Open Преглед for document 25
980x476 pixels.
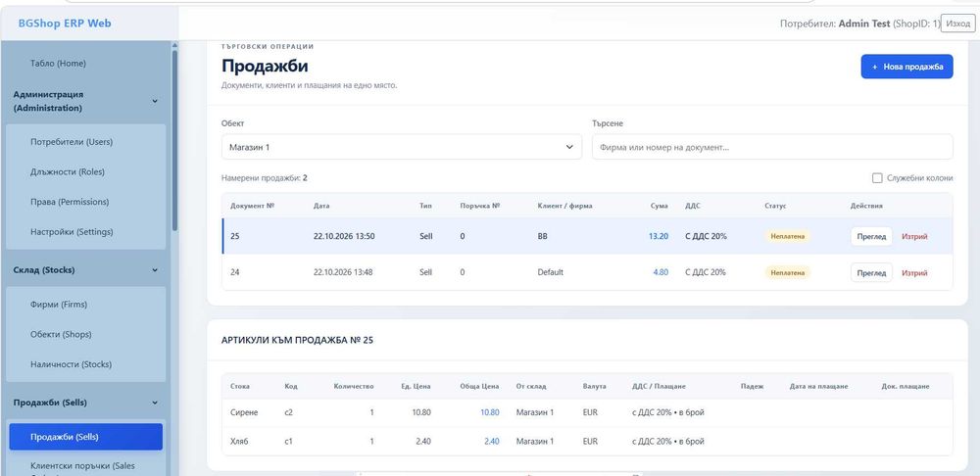[871, 236]
